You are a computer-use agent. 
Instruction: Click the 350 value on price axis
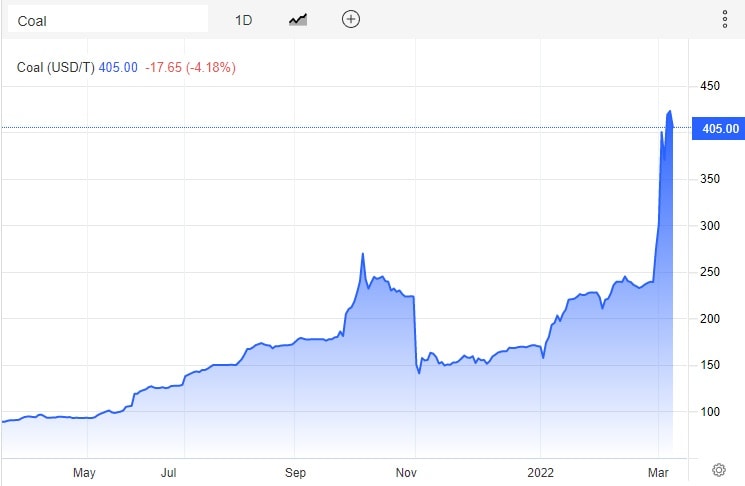[711, 180]
